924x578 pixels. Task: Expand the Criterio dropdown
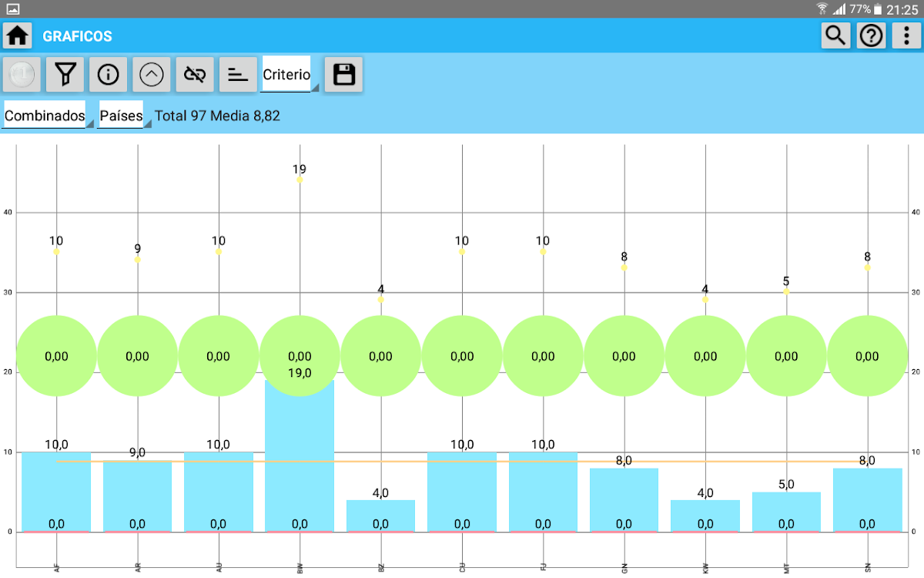(x=289, y=75)
